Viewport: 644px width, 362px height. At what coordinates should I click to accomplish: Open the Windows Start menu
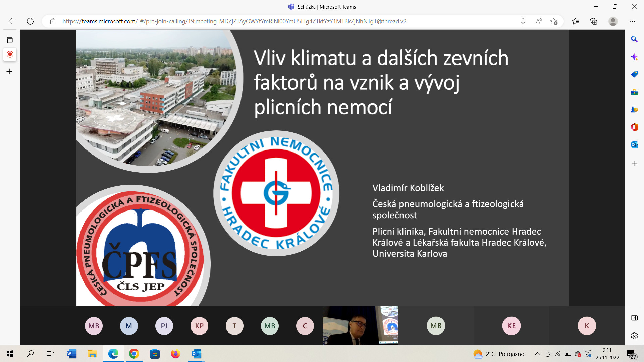coord(10,354)
